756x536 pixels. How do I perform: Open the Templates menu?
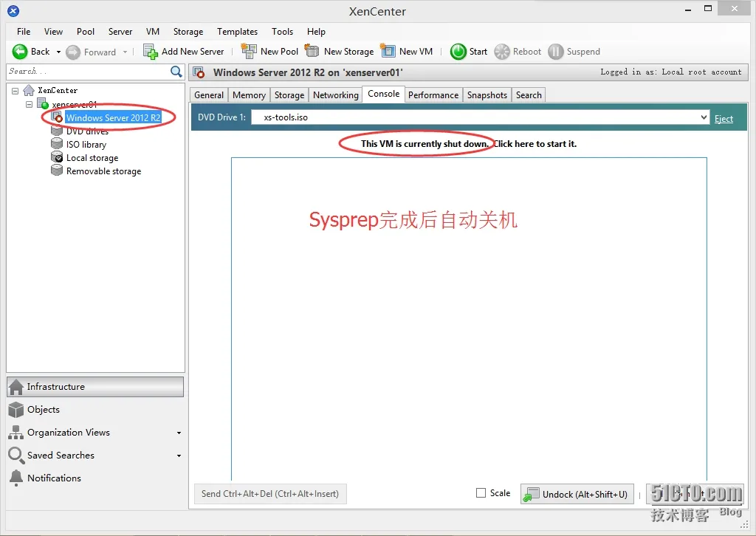point(237,32)
